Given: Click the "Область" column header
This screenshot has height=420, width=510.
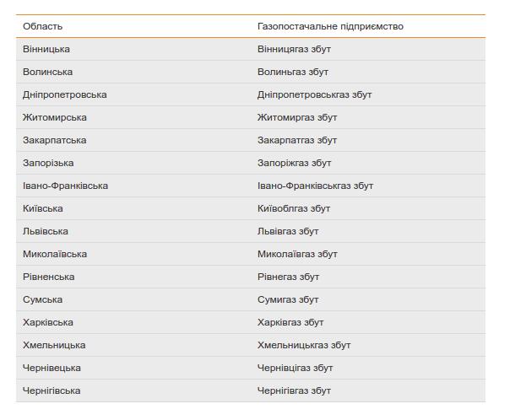Looking at the screenshot, I should pyautogui.click(x=43, y=26).
